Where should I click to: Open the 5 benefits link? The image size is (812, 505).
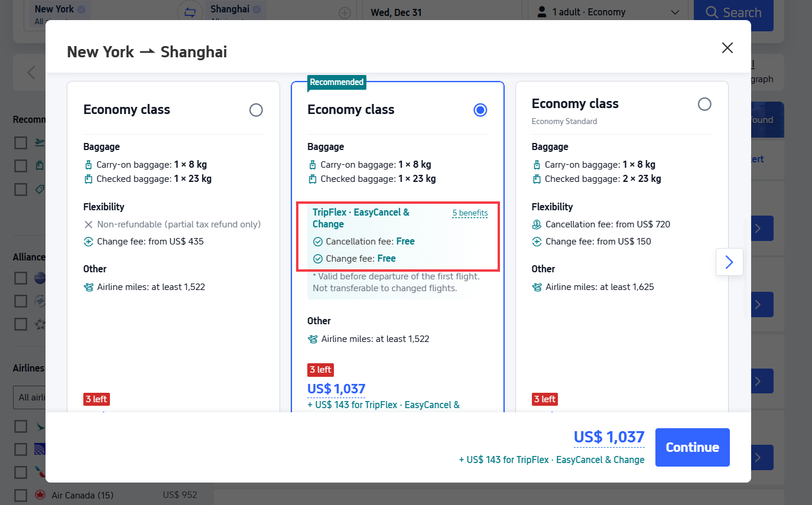pyautogui.click(x=470, y=213)
